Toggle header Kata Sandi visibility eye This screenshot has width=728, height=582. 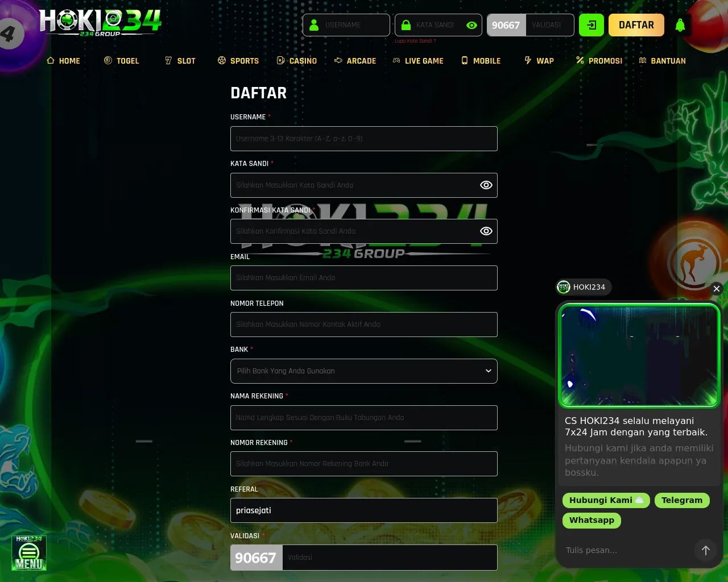[x=471, y=25]
